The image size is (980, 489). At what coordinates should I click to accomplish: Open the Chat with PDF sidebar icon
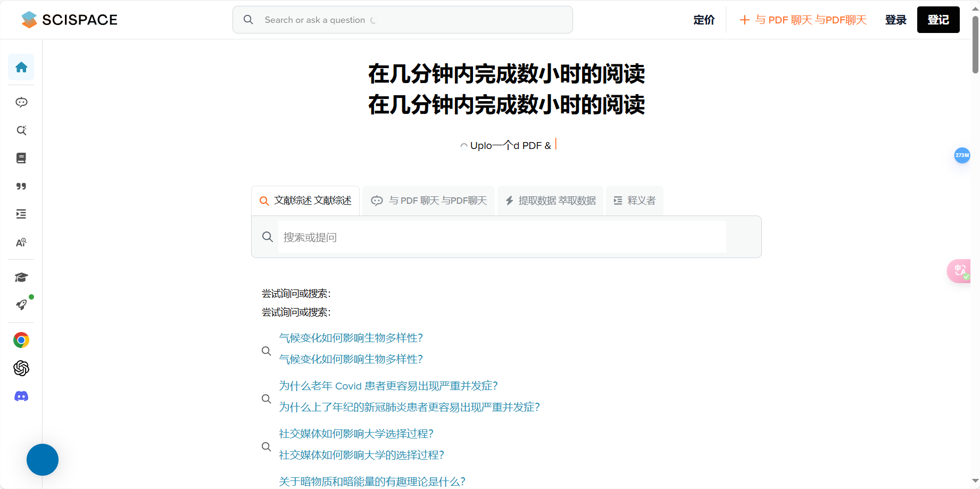coord(21,102)
